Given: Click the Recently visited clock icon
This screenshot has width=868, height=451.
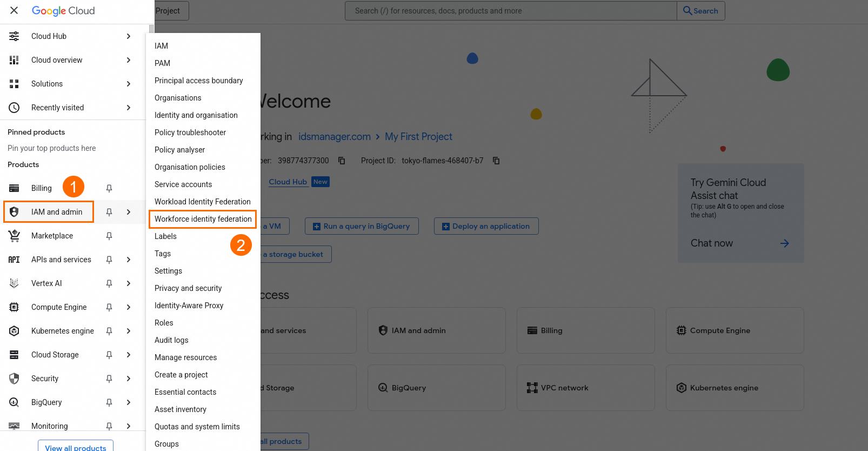Looking at the screenshot, I should pyautogui.click(x=14, y=108).
